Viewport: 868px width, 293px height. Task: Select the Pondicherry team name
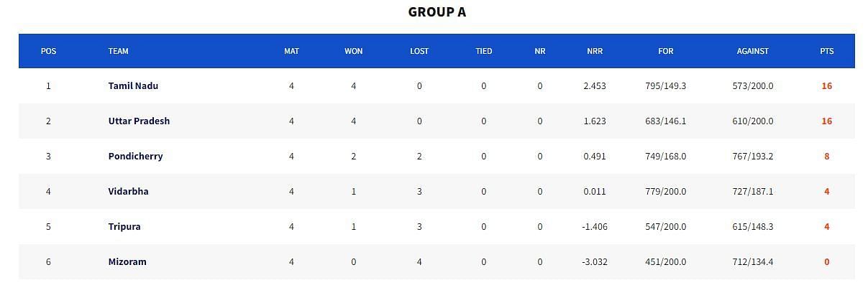(x=135, y=156)
